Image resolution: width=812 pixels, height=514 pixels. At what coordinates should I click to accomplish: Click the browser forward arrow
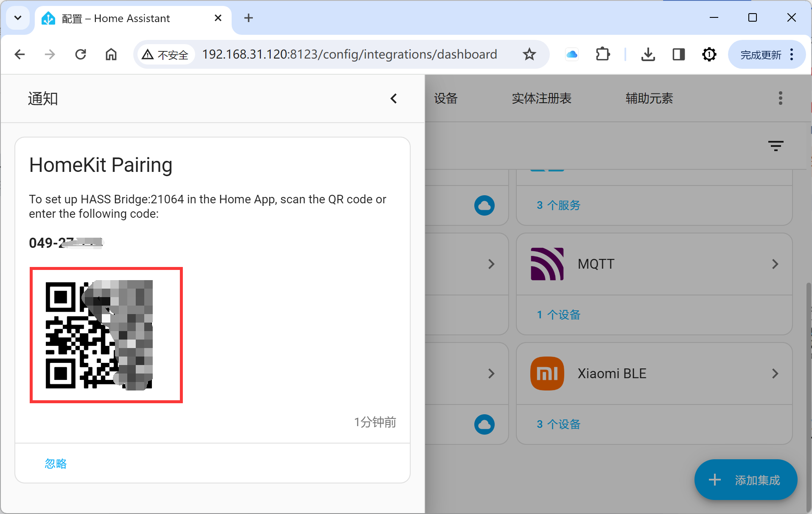(x=50, y=54)
